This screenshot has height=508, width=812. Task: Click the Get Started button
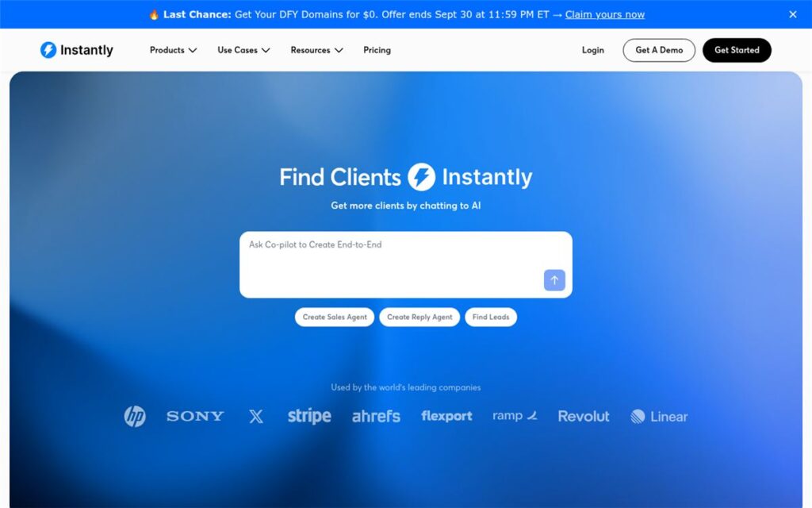tap(737, 50)
